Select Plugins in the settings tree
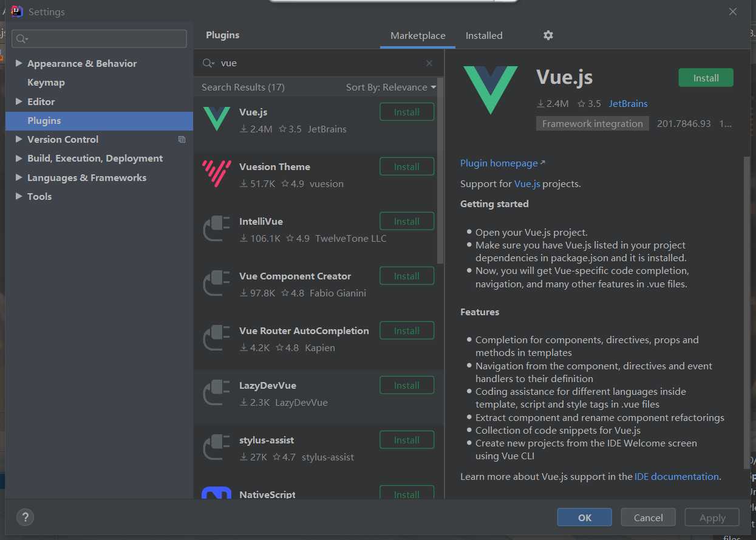Screen dimensions: 756x540 (x=99, y=121)
